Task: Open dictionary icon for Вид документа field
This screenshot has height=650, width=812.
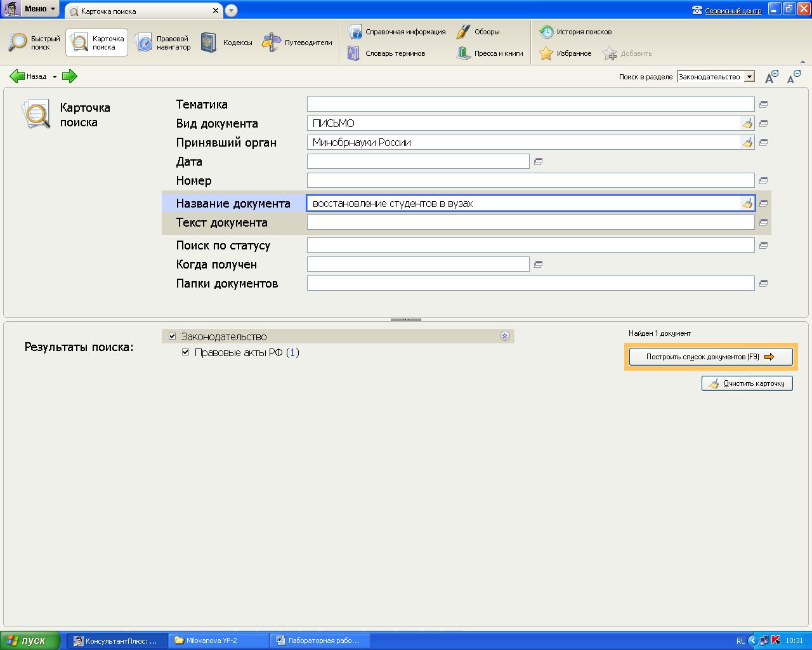Action: tap(764, 123)
